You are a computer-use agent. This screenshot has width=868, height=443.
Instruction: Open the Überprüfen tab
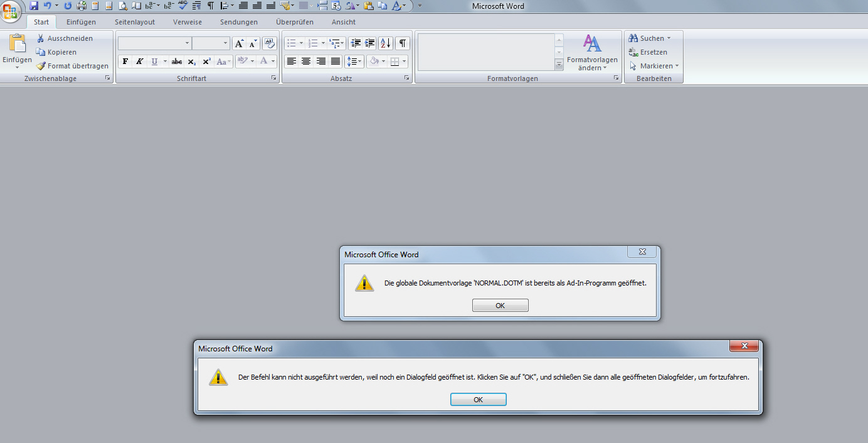coord(295,22)
